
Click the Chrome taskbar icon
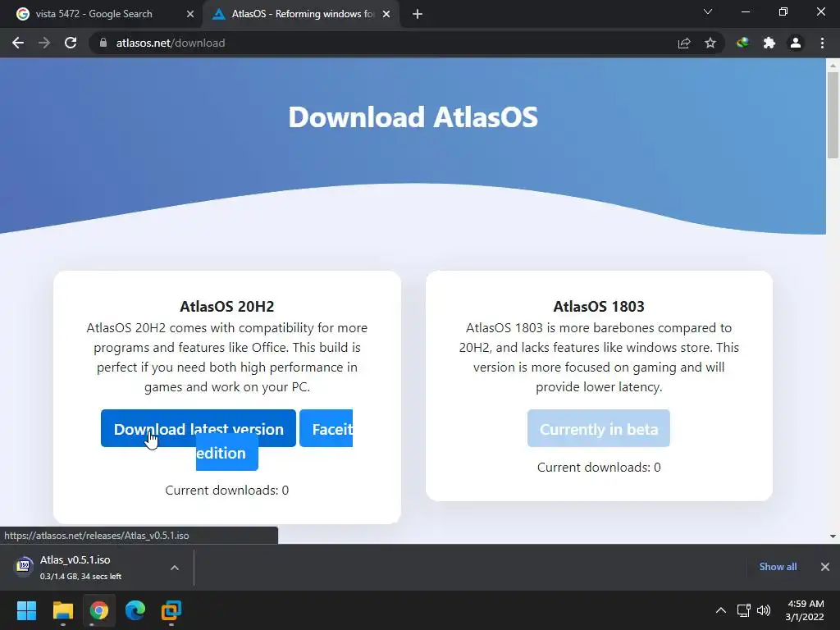click(x=99, y=610)
